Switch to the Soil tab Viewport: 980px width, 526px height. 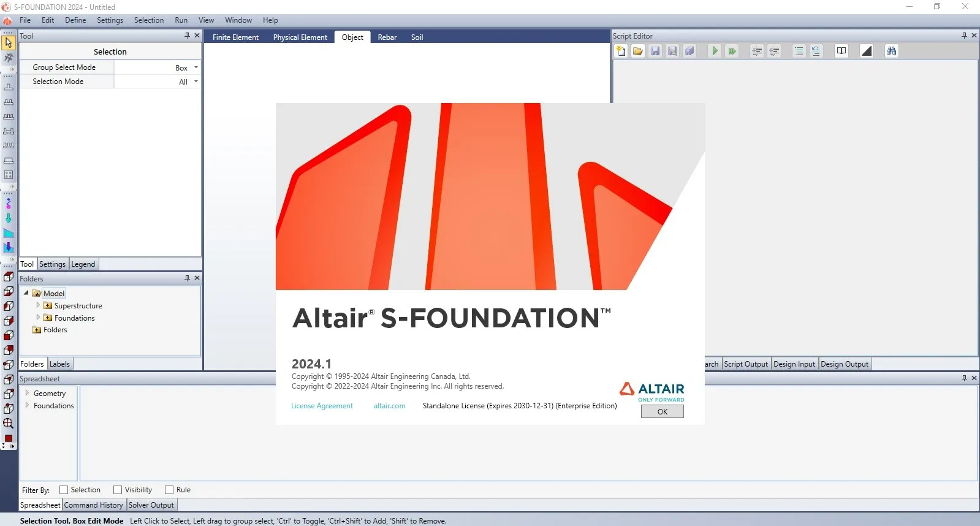pos(417,37)
